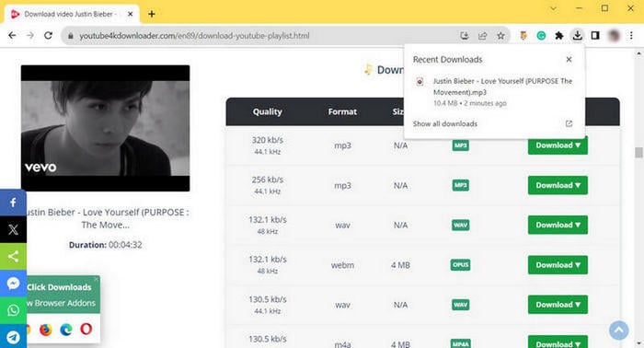Share on X via sidebar
644x348 pixels.
(13, 229)
